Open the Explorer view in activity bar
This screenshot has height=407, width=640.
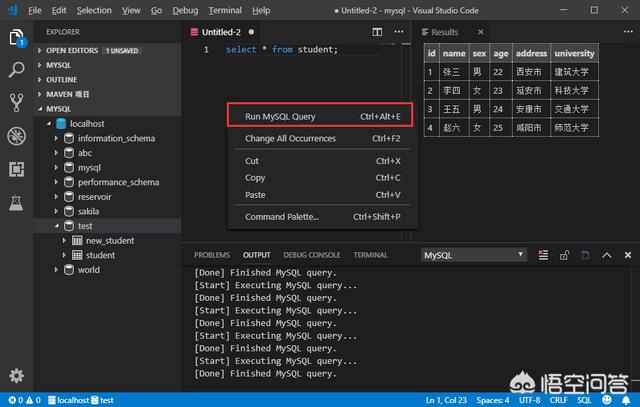click(16, 38)
